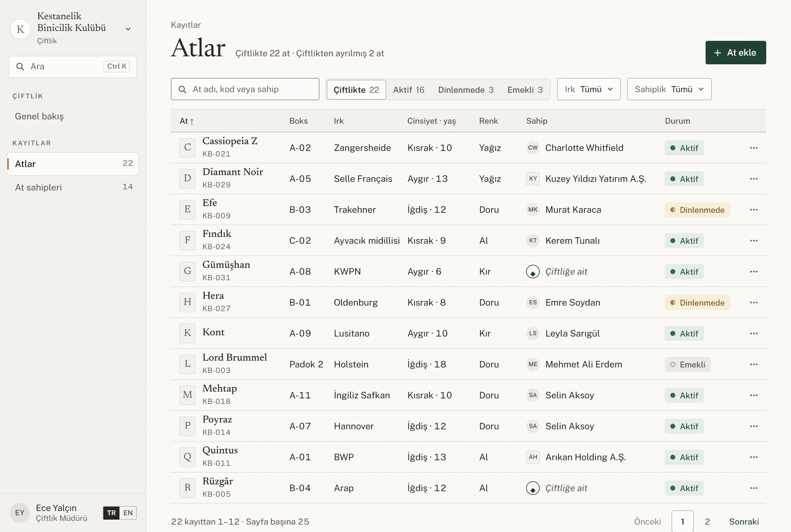Click the Diamant Noir letter thumbnail
The height and width of the screenshot is (532, 791).
pyautogui.click(x=188, y=178)
